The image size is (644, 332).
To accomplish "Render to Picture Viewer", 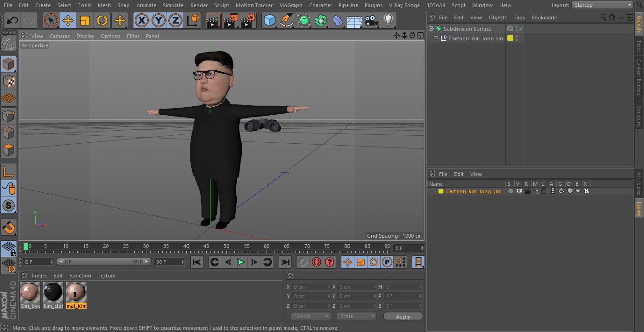I will click(230, 21).
